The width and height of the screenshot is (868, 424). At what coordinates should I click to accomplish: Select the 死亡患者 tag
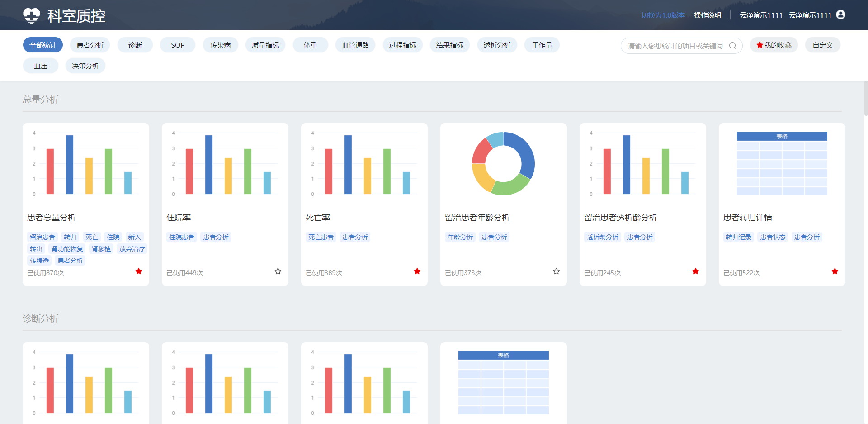point(321,237)
